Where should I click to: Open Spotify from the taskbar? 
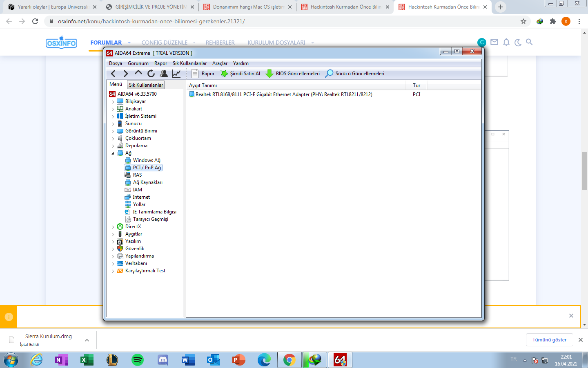click(138, 360)
